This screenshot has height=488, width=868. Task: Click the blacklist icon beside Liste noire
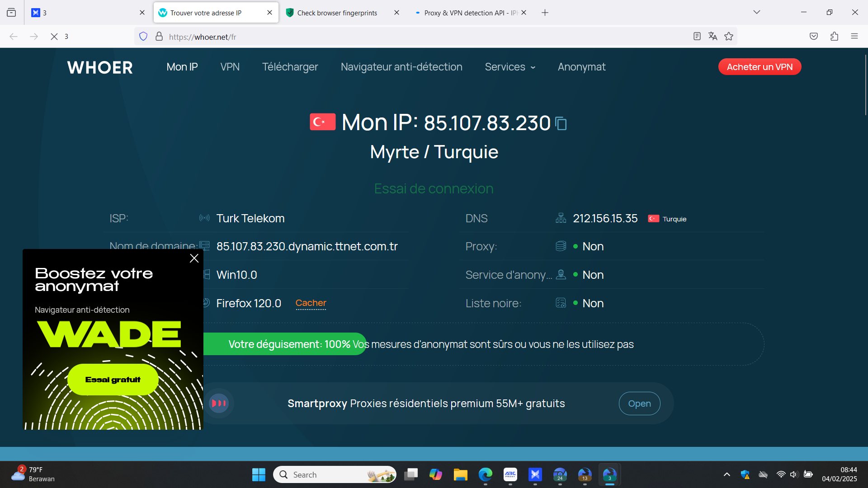[561, 303]
